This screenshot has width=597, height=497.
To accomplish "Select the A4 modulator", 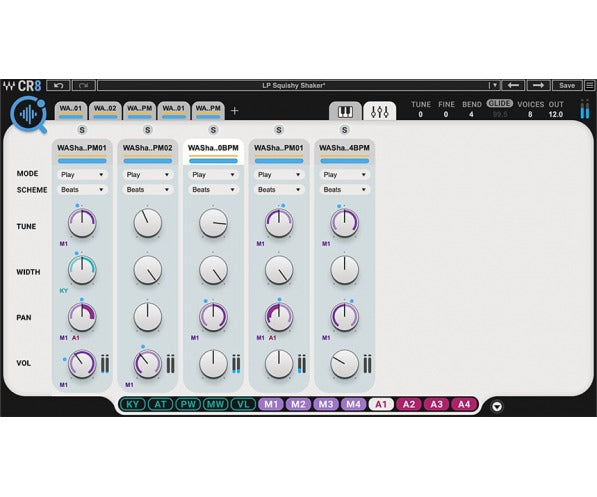I will (464, 404).
